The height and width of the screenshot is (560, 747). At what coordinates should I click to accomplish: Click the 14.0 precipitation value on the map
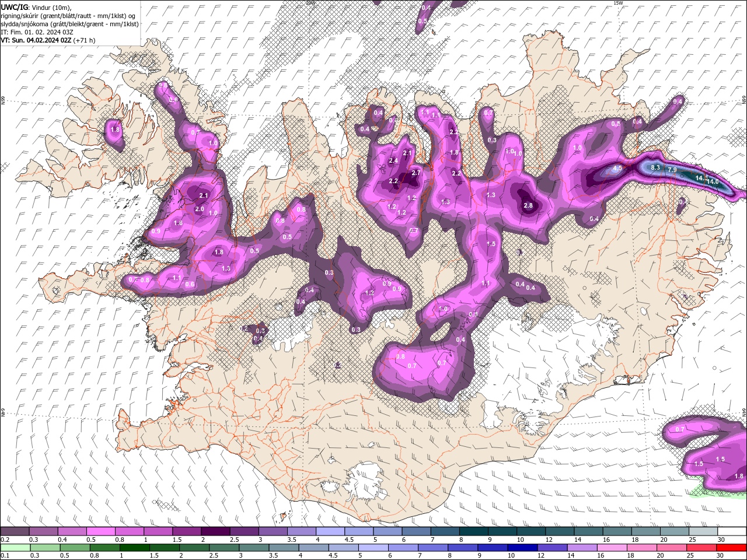pyautogui.click(x=713, y=181)
